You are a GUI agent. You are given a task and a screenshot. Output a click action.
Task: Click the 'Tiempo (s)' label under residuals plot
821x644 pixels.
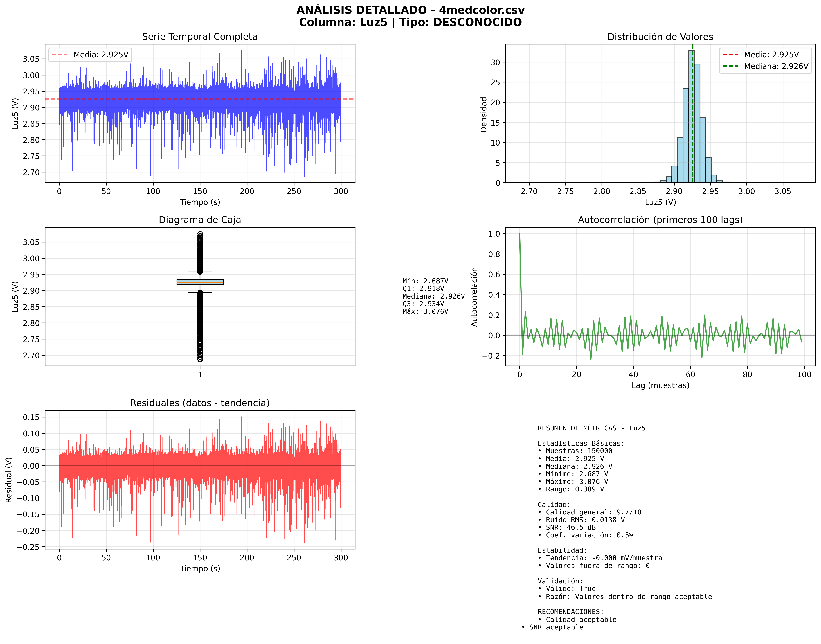[200, 569]
